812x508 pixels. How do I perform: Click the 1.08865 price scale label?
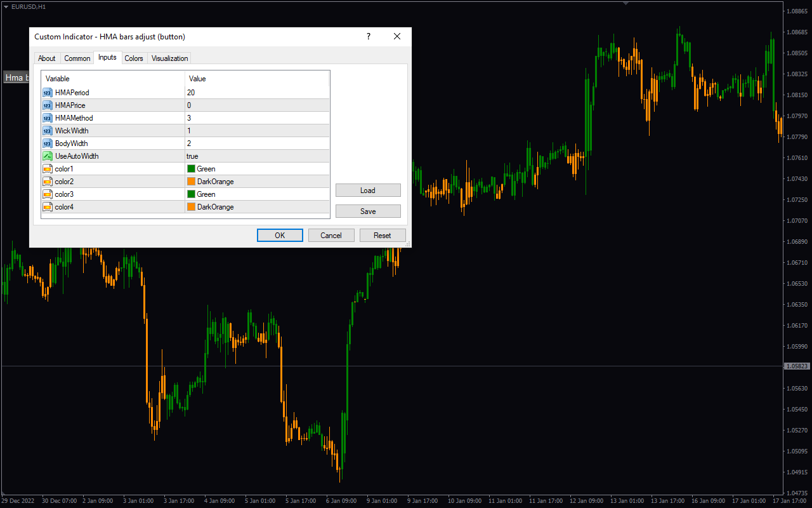(x=797, y=11)
